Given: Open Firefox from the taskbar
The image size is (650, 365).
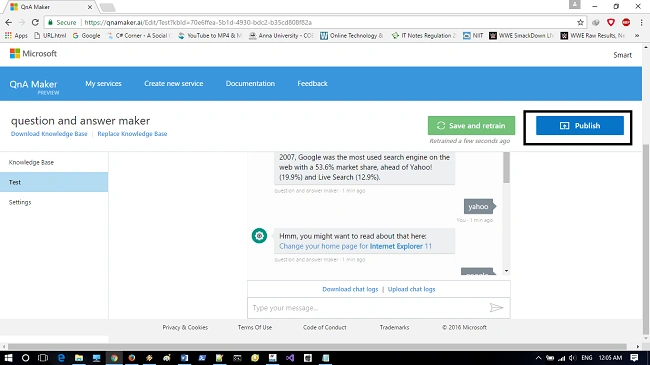Looking at the screenshot, I should (x=131, y=358).
